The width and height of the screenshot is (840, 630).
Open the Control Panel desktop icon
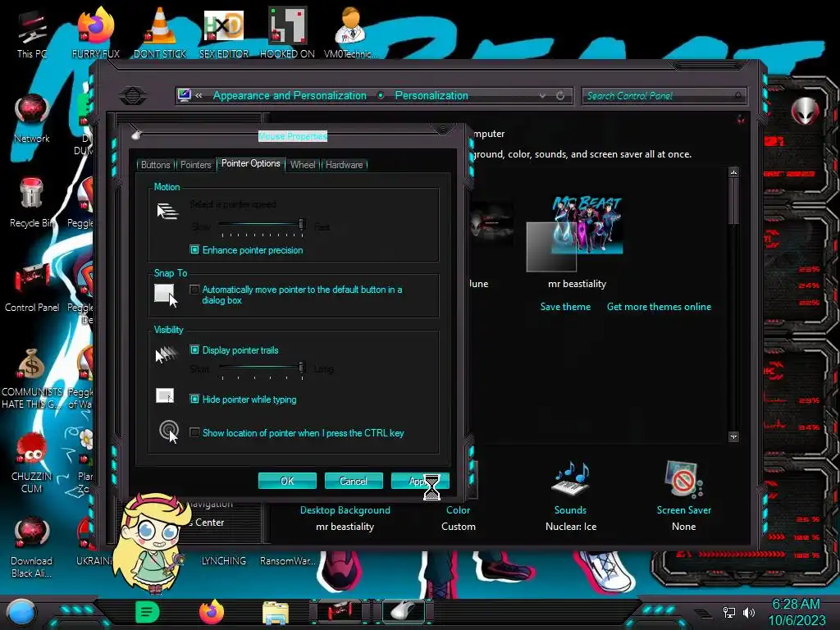pos(32,288)
